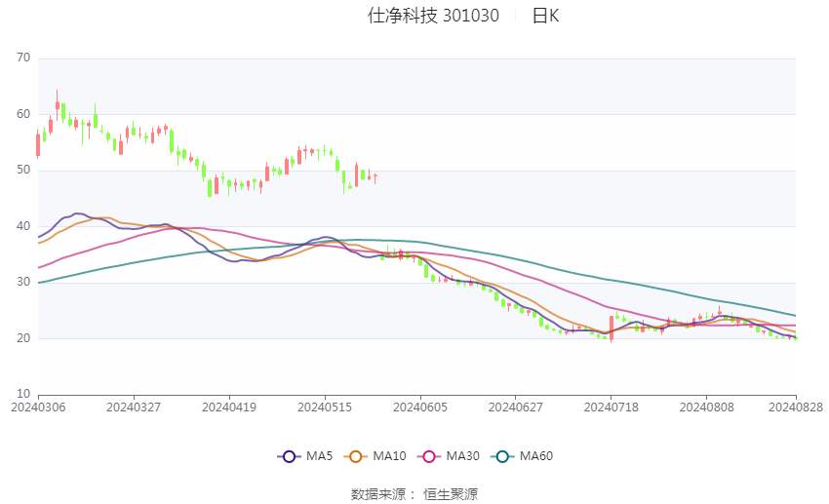Click the 10 y-axis value label
The width and height of the screenshot is (829, 504).
tap(23, 394)
